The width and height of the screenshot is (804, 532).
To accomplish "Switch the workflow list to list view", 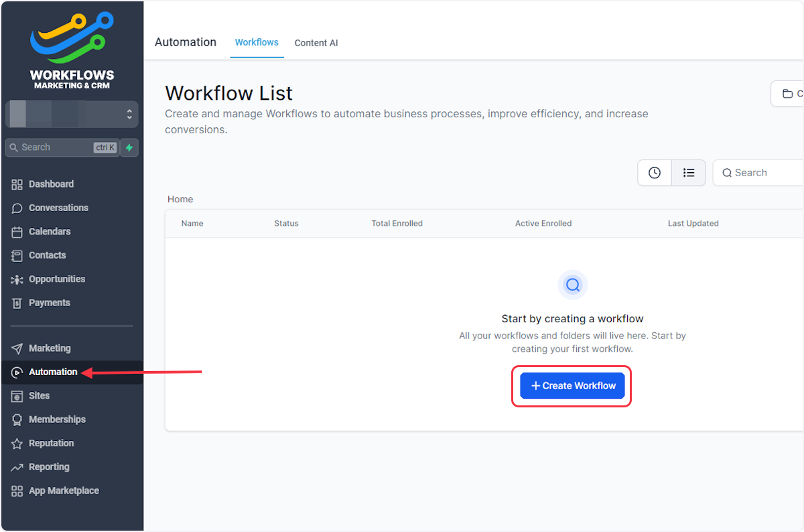I will [x=688, y=172].
